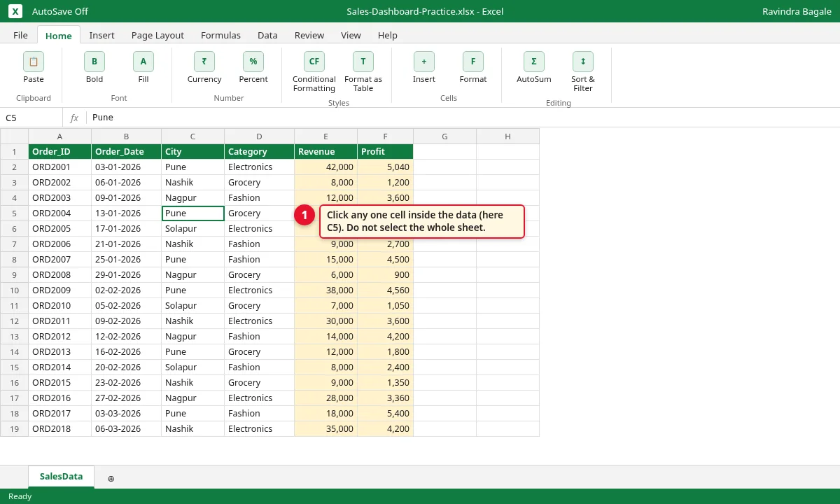Open the Format cells tool
The width and height of the screenshot is (840, 504).
[473, 62]
